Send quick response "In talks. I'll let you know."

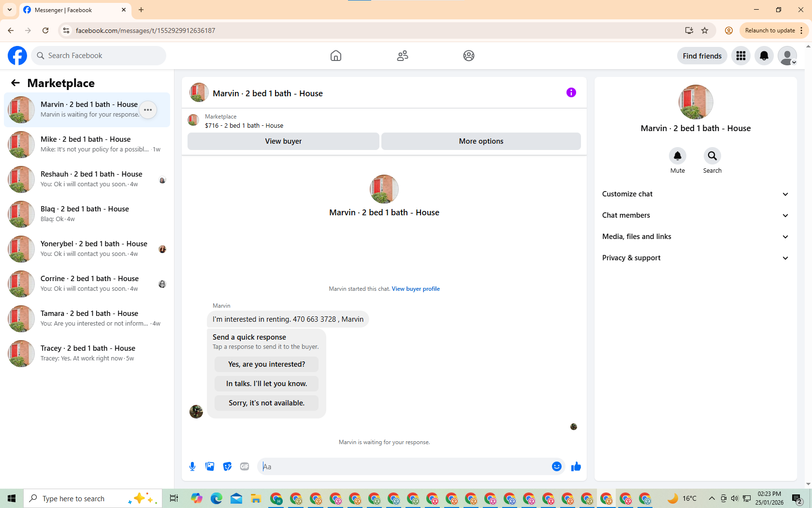point(267,384)
